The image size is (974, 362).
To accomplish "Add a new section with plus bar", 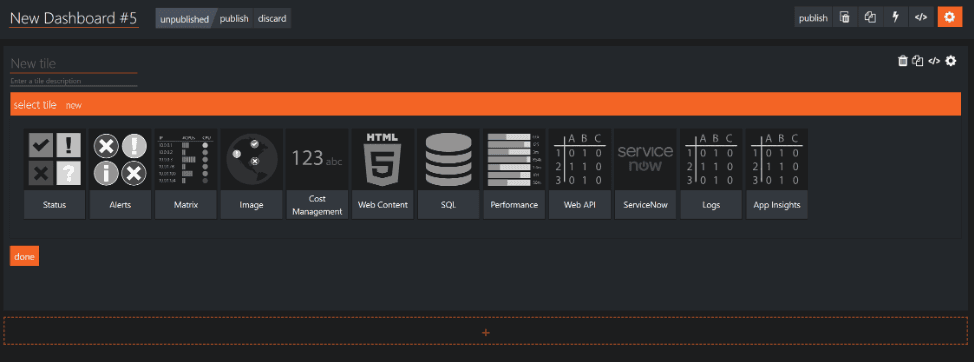I will coord(486,332).
